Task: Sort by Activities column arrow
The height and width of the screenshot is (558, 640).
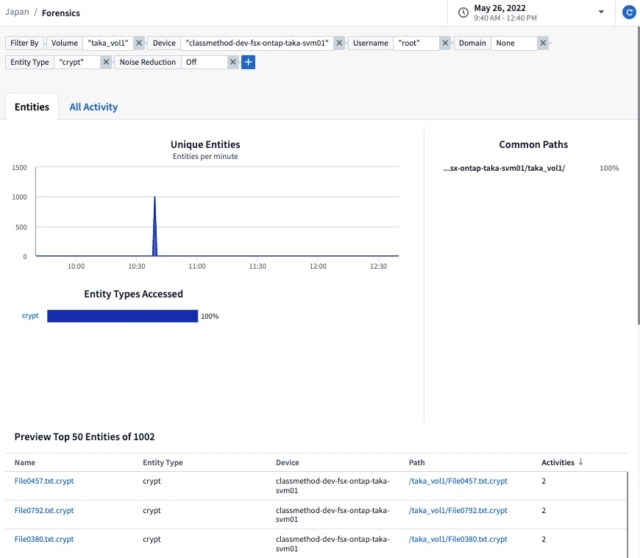Action: [x=580, y=462]
